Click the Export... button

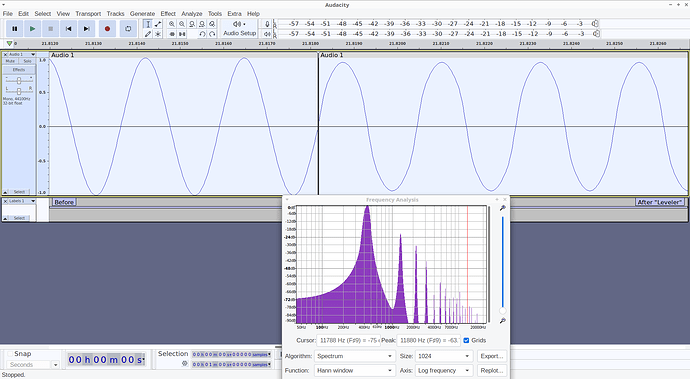492,356
